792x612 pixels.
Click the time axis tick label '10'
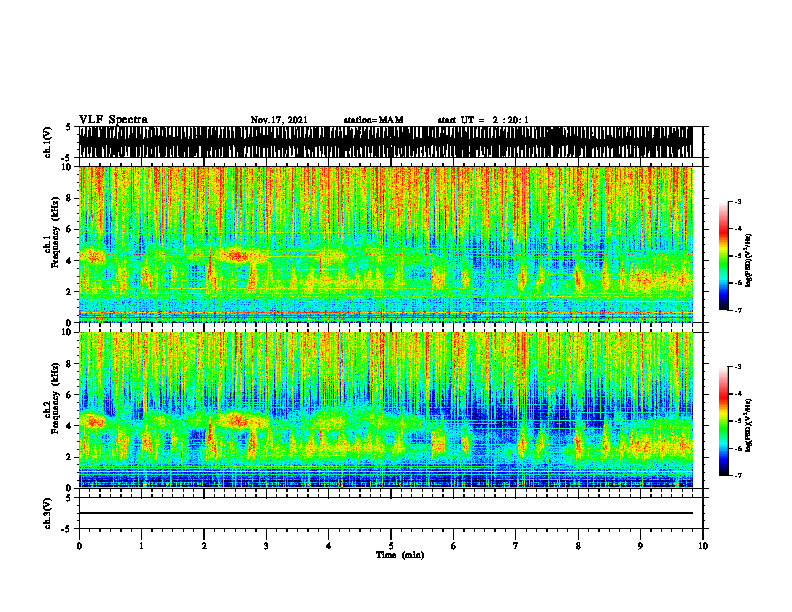(x=703, y=546)
